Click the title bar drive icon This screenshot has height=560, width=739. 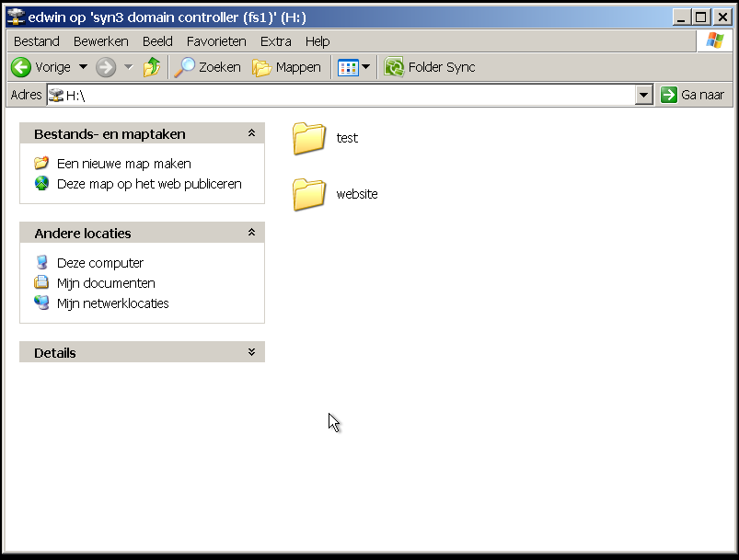pyautogui.click(x=16, y=17)
